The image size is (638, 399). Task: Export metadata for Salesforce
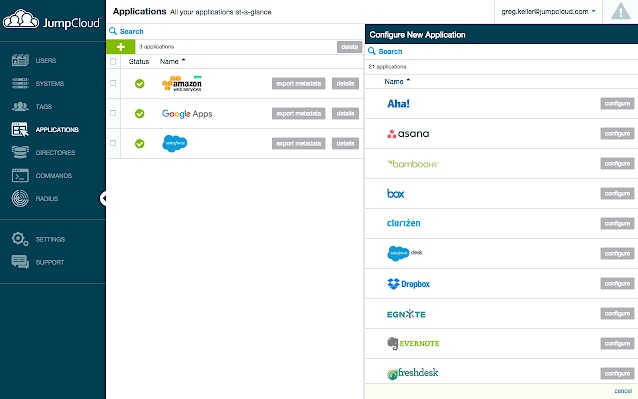click(299, 143)
